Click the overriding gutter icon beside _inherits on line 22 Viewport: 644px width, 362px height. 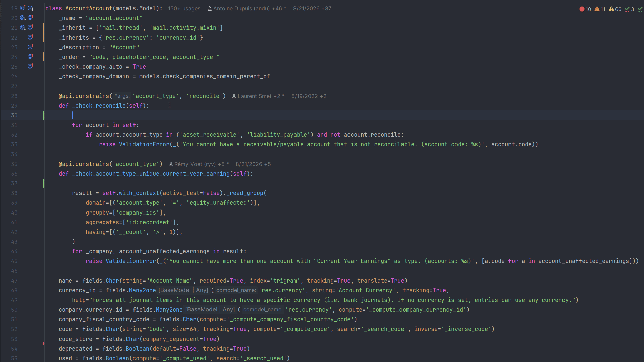30,37
